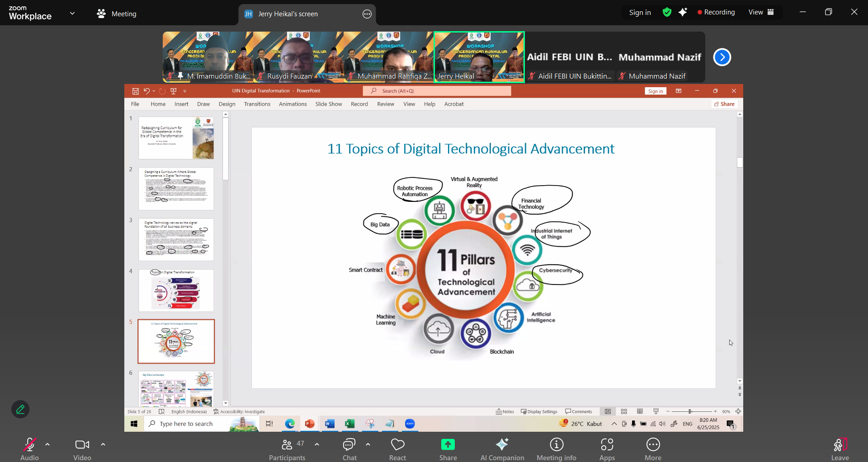Toggle the View layout options

[x=761, y=12]
